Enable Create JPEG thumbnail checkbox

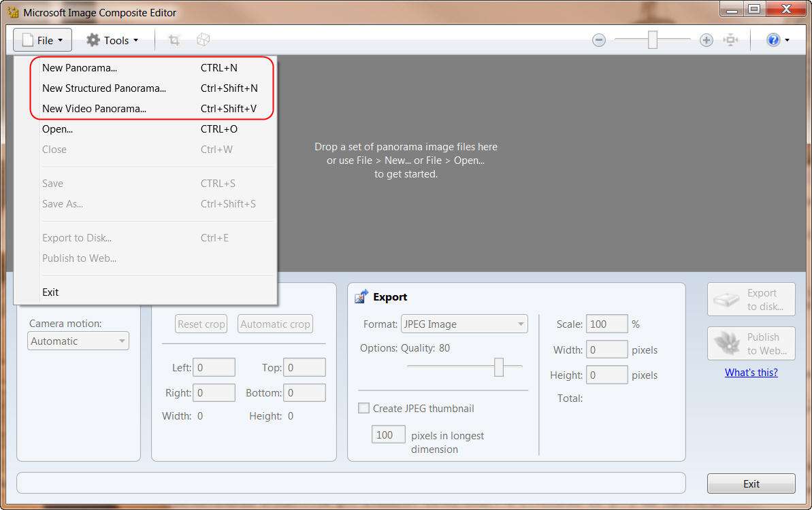pyautogui.click(x=364, y=409)
